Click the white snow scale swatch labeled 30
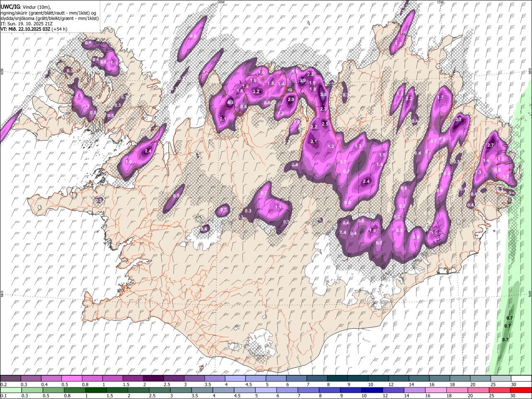532x399 pixels. click(x=521, y=379)
